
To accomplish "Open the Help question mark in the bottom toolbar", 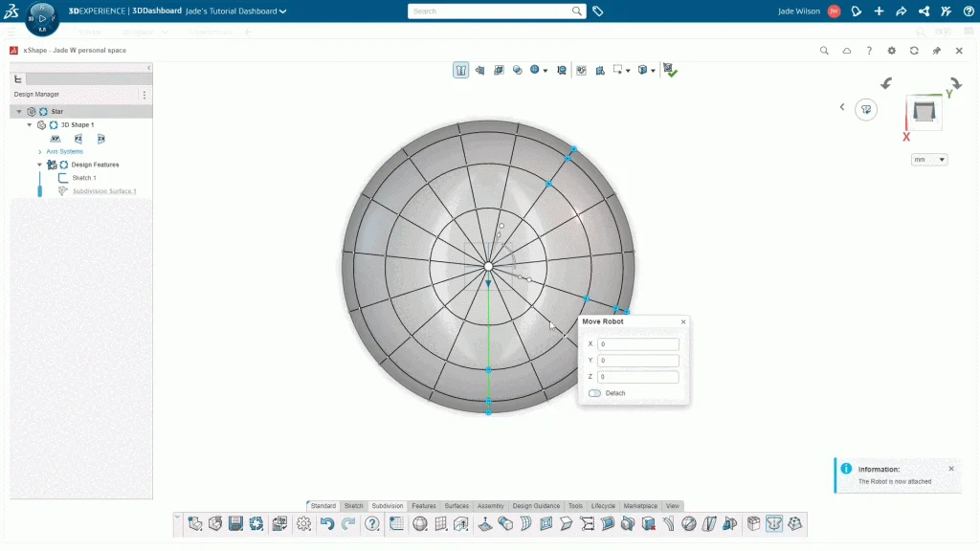I will [x=372, y=523].
